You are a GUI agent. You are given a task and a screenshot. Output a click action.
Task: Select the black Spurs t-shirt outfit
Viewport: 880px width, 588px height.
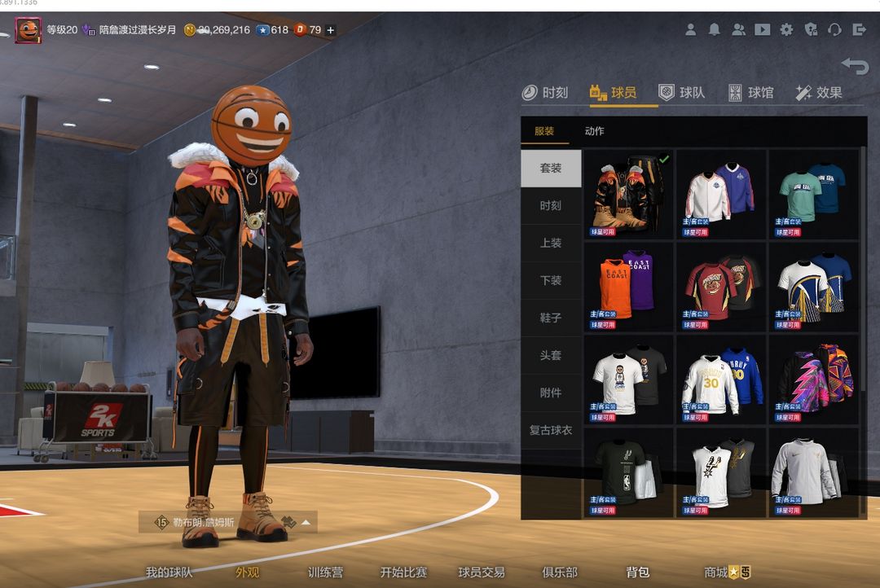tap(628, 472)
